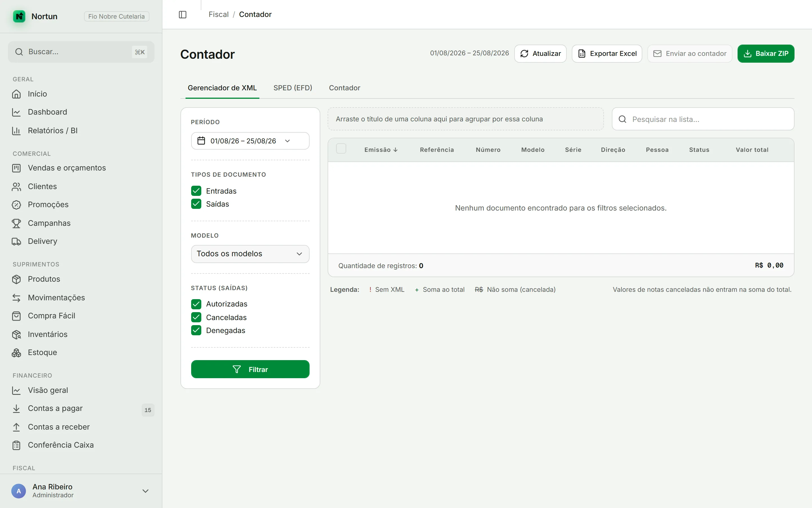The width and height of the screenshot is (812, 508).
Task: Click the Campanhas trophy icon
Action: 16,223
